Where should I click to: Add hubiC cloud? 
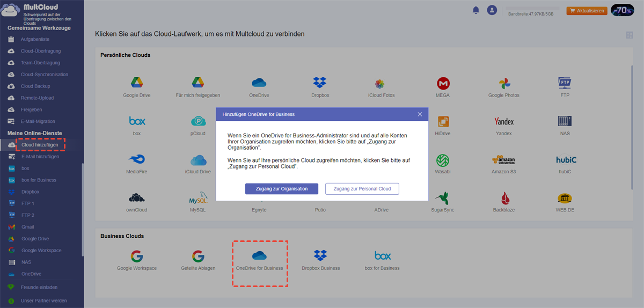(565, 164)
